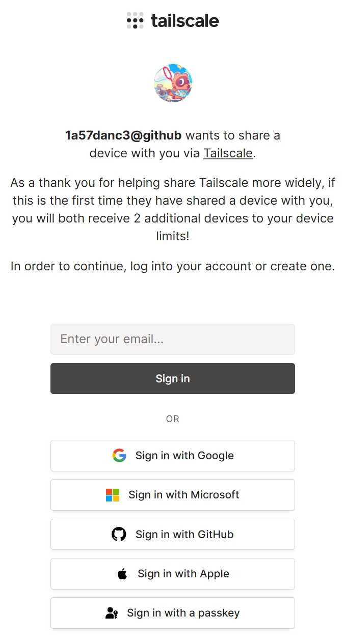The width and height of the screenshot is (345, 644).
Task: Click the "log into your account" sentence
Action: (x=173, y=266)
